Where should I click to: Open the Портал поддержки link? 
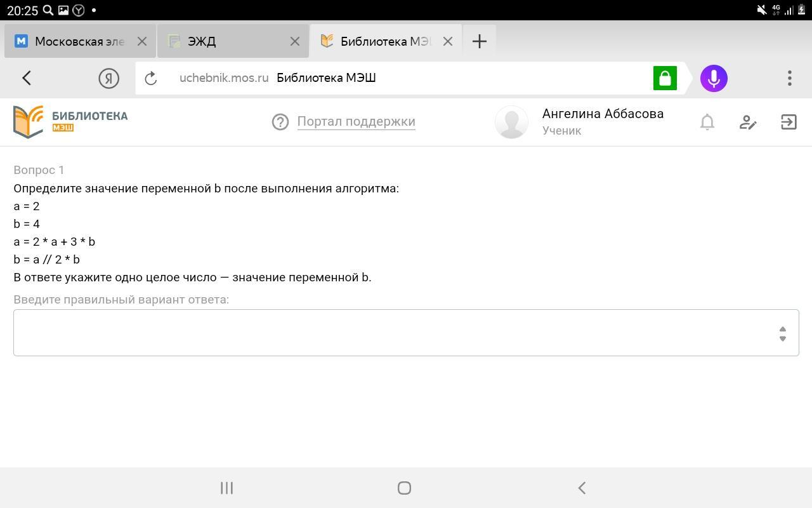(x=356, y=121)
